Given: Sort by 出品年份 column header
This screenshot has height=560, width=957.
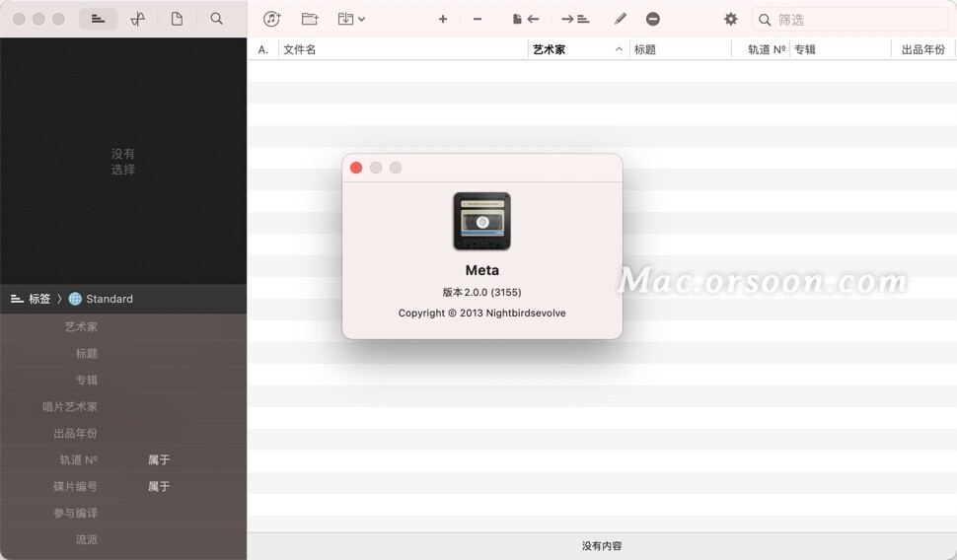Looking at the screenshot, I should coord(923,49).
